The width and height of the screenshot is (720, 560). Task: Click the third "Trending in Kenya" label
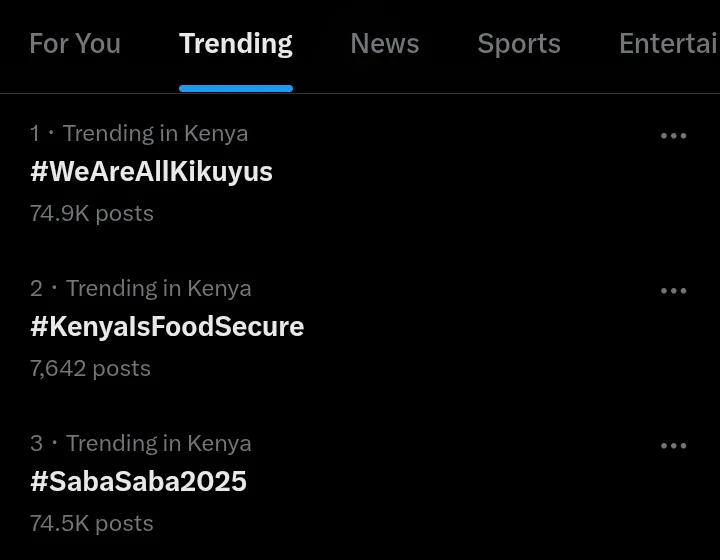click(158, 444)
